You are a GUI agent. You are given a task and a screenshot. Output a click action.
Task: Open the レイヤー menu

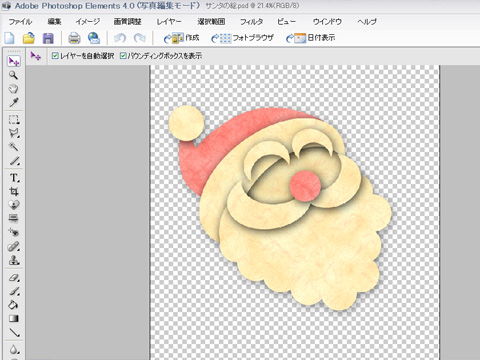[169, 22]
